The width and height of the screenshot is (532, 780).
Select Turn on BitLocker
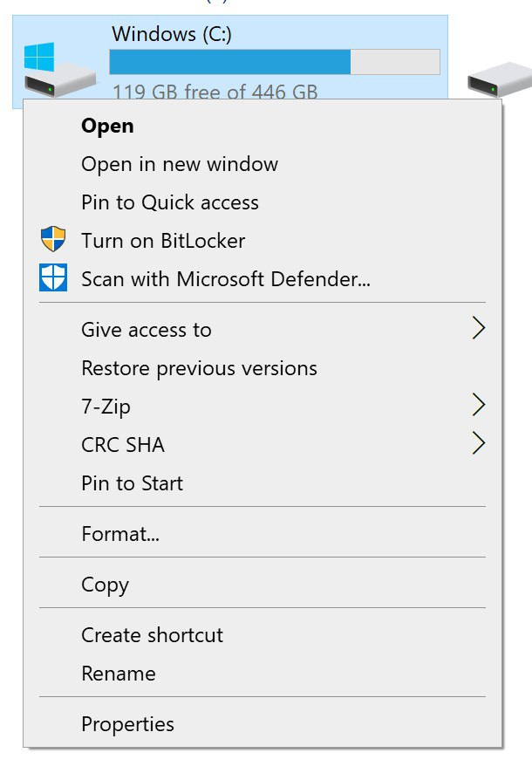pos(163,241)
